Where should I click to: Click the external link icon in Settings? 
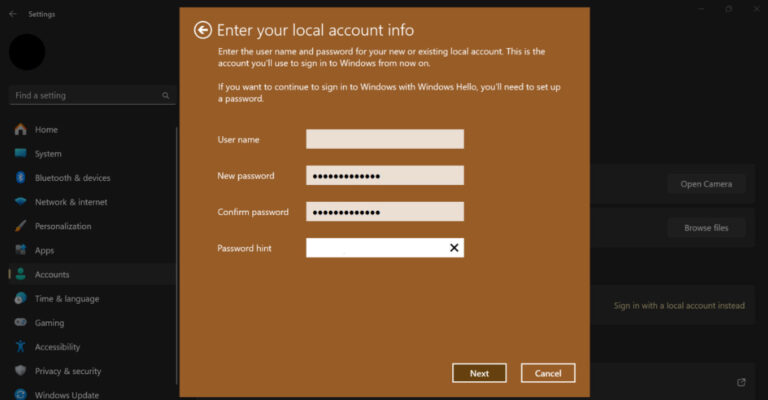[x=741, y=382]
